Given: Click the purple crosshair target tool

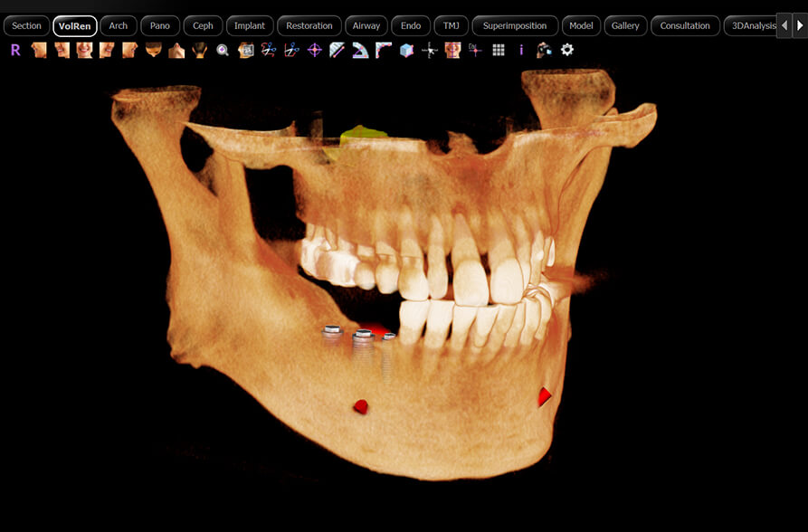Looking at the screenshot, I should pyautogui.click(x=314, y=51).
